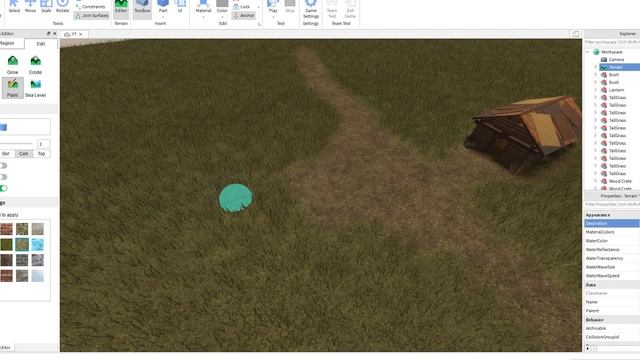The width and height of the screenshot is (640, 360).
Task: Click Exit Game in Team Test group
Action: coord(350,9)
